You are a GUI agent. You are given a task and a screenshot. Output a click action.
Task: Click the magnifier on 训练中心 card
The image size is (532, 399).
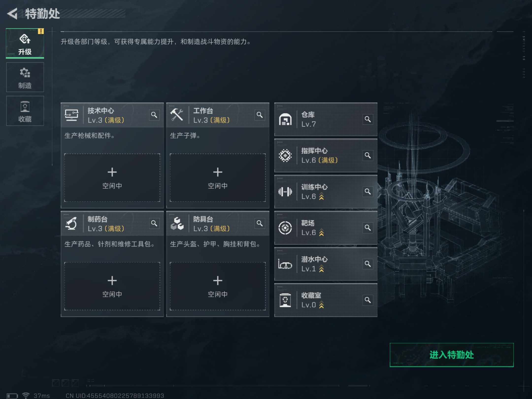368,192
